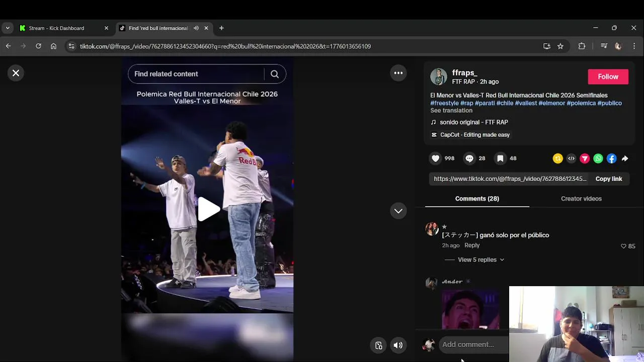
Task: Go back in browser history
Action: [x=8, y=46]
